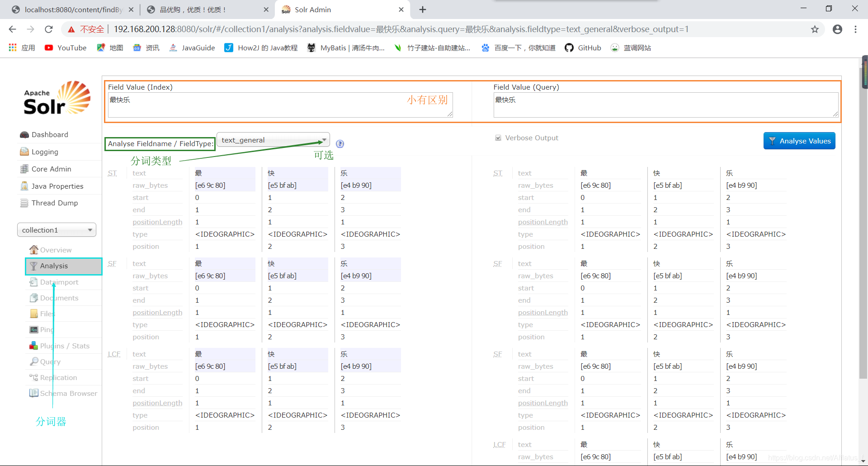Screen dimensions: 868x466
Task: Open the Schema Browser menu item
Action: 68,394
